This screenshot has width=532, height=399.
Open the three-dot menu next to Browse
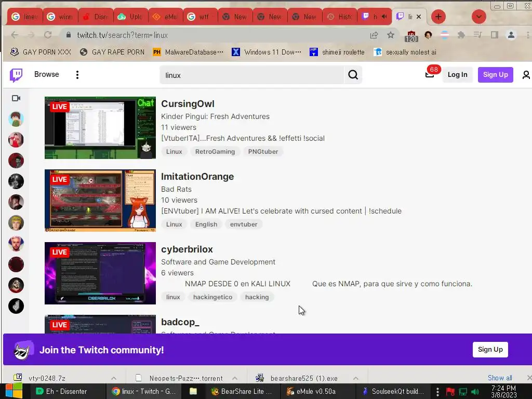pyautogui.click(x=77, y=75)
